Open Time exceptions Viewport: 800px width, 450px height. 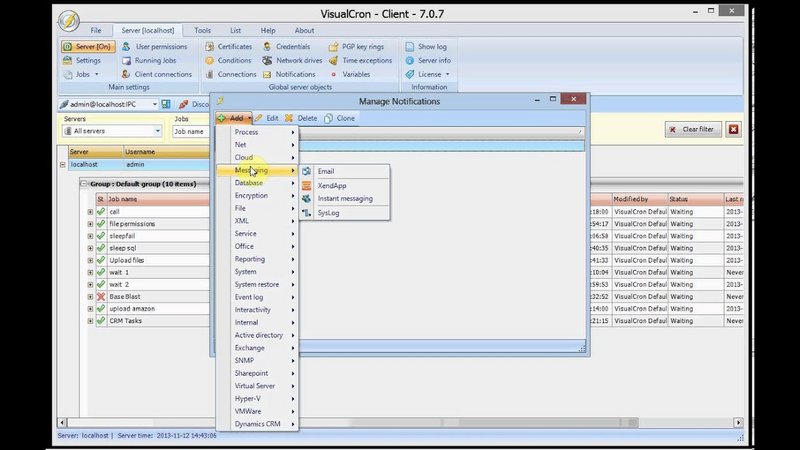tap(360, 60)
